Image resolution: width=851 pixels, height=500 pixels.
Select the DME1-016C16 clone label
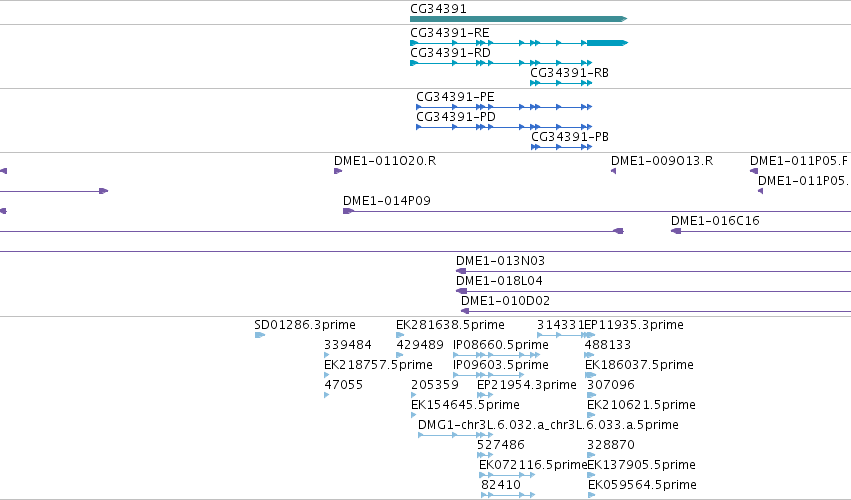point(715,221)
